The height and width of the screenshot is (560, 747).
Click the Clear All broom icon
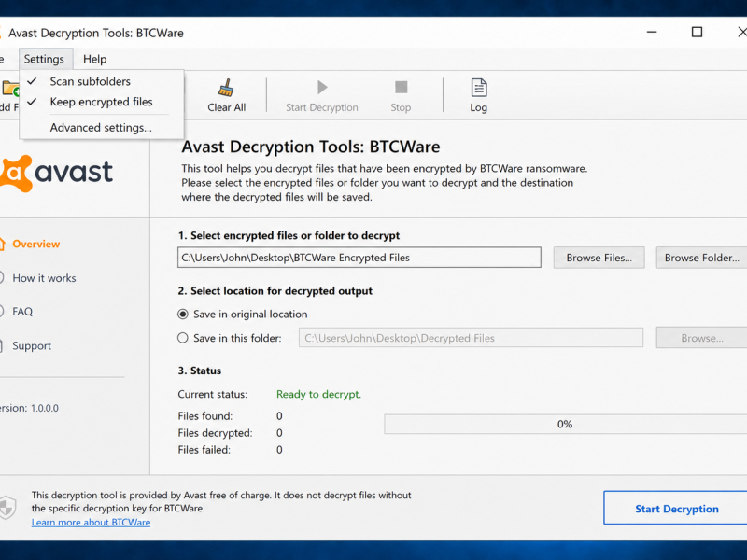[x=226, y=88]
